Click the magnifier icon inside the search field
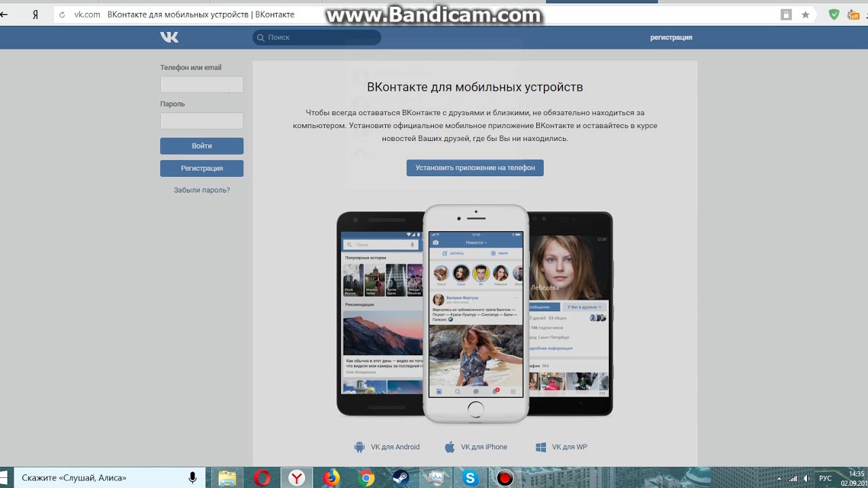This screenshot has height=488, width=868. click(x=260, y=37)
